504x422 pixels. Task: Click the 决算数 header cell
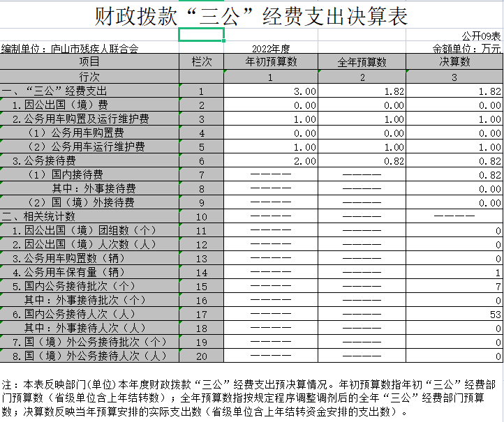[454, 62]
